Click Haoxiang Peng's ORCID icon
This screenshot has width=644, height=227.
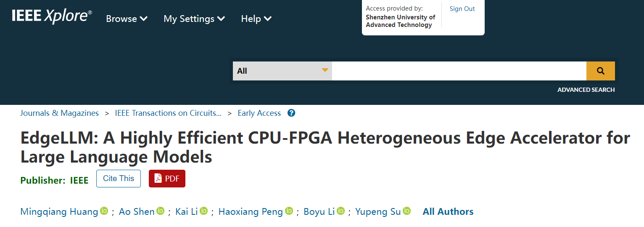[x=289, y=211]
